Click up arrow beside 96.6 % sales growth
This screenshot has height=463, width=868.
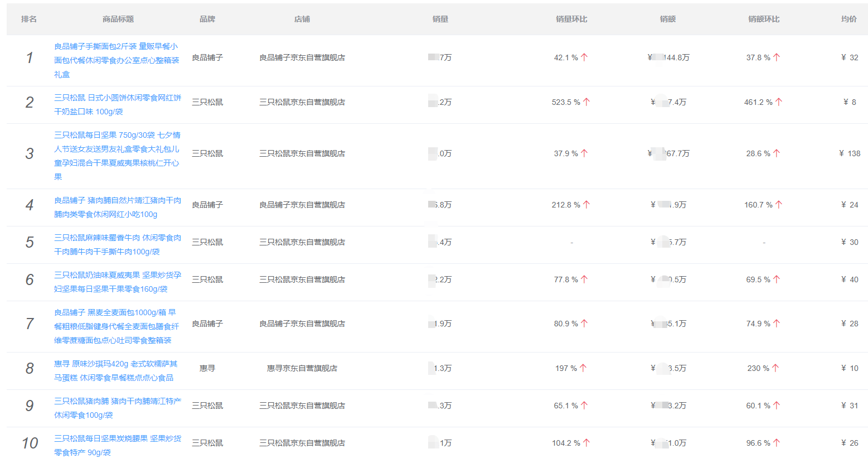click(777, 443)
